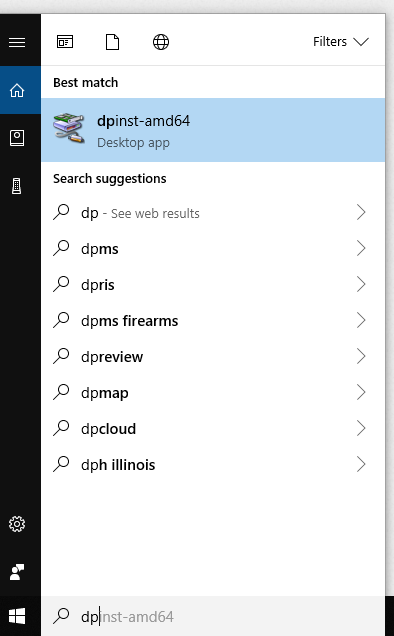Open the hamburger menu in the sidebar
The height and width of the screenshot is (636, 394).
[17, 42]
